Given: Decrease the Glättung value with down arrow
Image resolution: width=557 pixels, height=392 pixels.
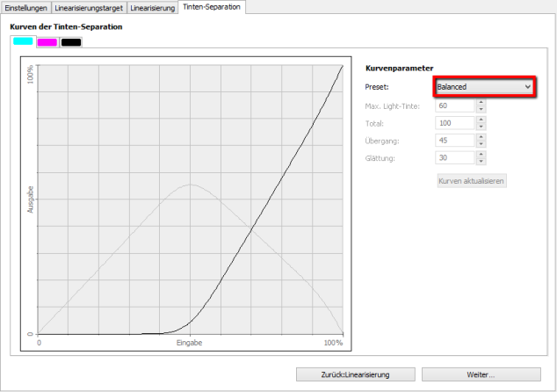Looking at the screenshot, I should pos(481,162).
